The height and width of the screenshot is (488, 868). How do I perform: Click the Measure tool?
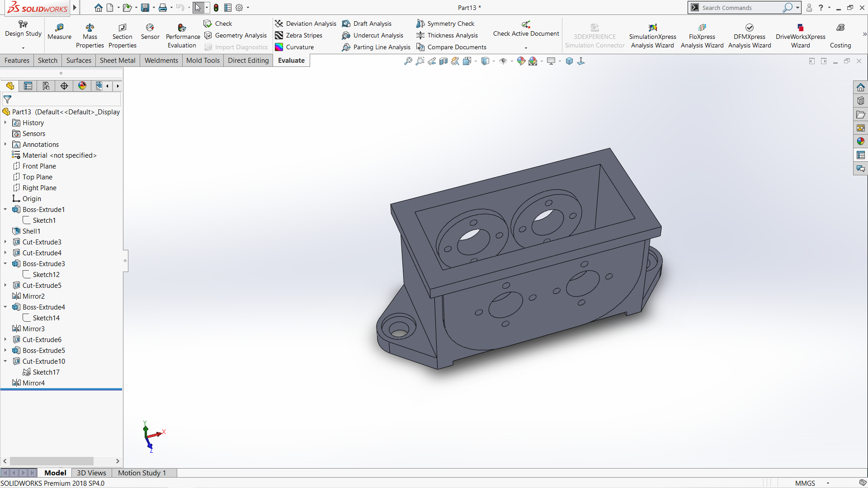(59, 31)
